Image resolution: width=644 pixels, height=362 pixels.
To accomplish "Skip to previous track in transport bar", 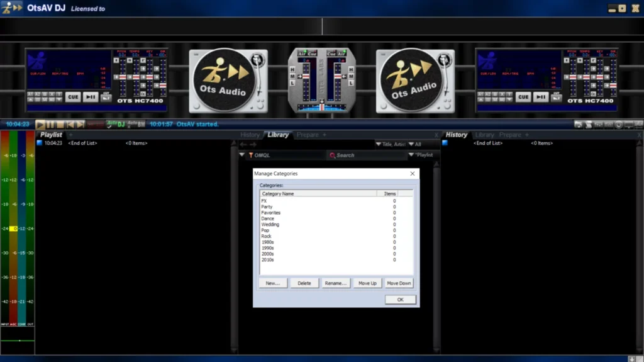I will (70, 124).
